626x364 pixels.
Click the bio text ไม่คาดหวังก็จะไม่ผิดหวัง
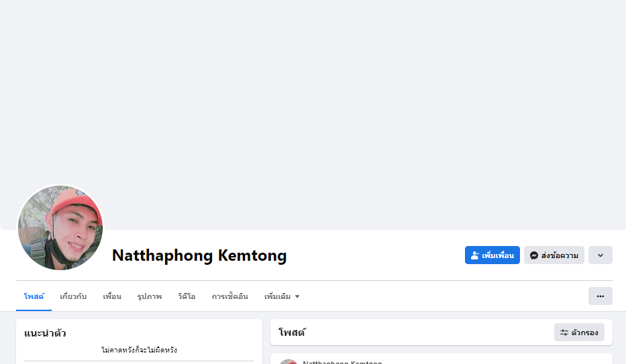coord(139,350)
